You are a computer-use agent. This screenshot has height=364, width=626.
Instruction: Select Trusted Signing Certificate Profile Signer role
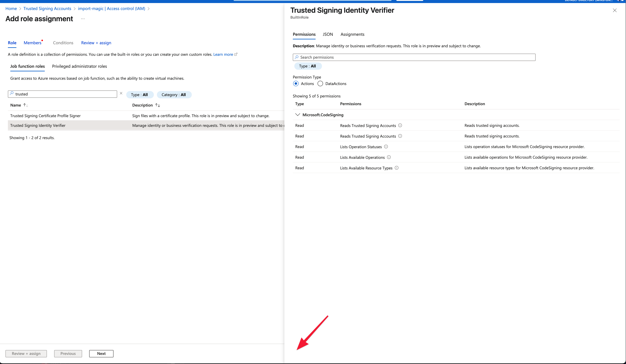pos(146,116)
